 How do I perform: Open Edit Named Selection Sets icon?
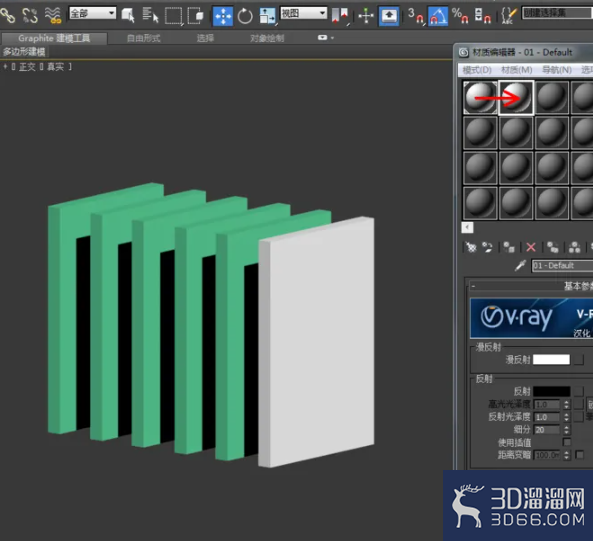tap(509, 16)
